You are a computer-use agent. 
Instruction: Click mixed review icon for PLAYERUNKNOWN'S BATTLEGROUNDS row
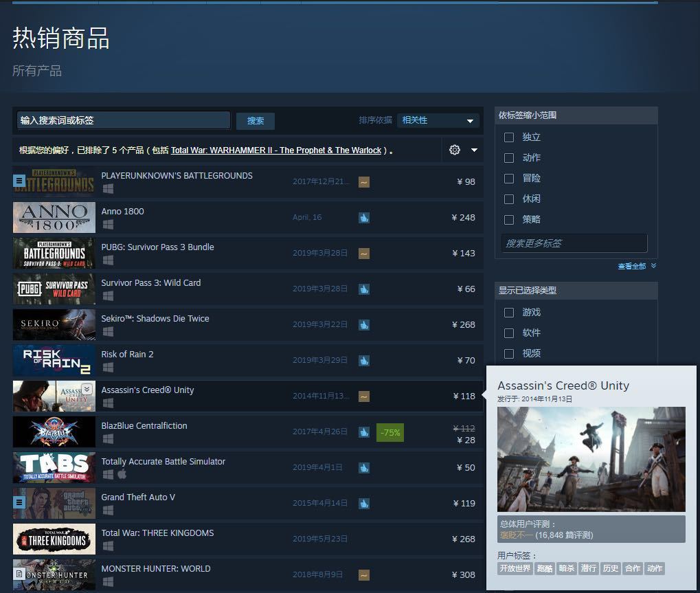[364, 181]
